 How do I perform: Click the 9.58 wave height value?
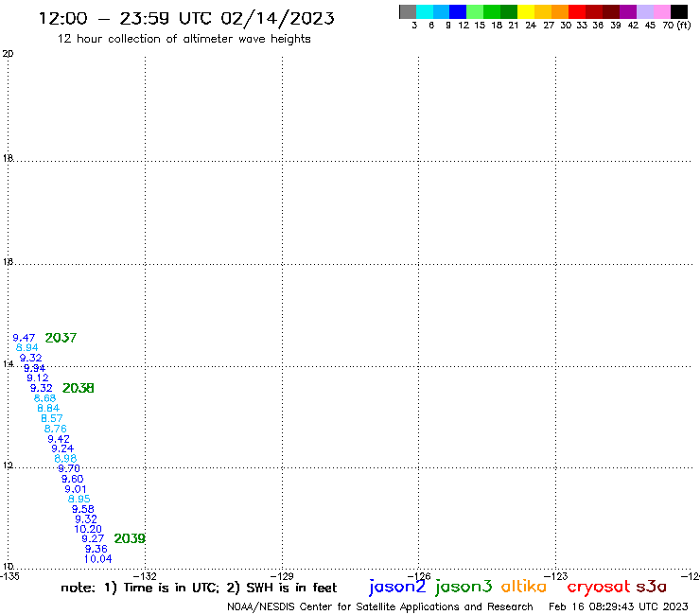point(83,509)
